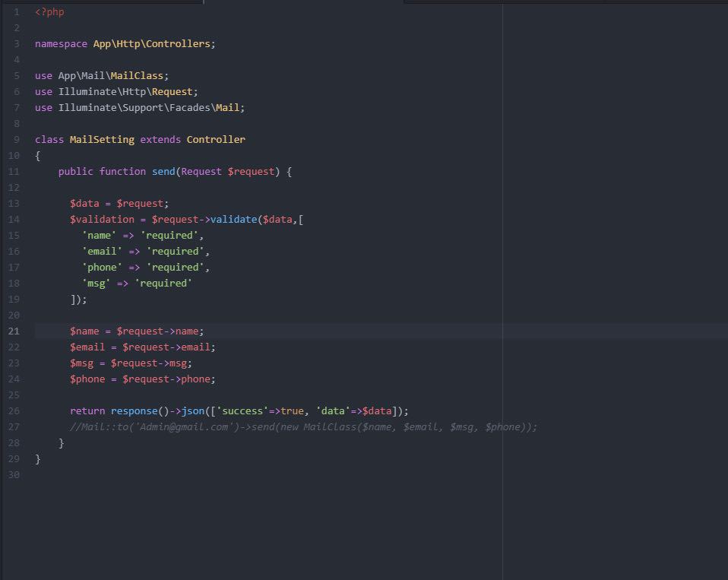The image size is (728, 580).
Task: Click the closing brace on line 29
Action: tap(37, 459)
